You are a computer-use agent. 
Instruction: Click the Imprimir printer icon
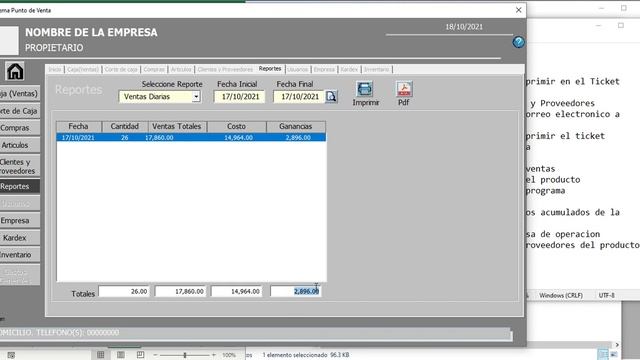coord(364,89)
